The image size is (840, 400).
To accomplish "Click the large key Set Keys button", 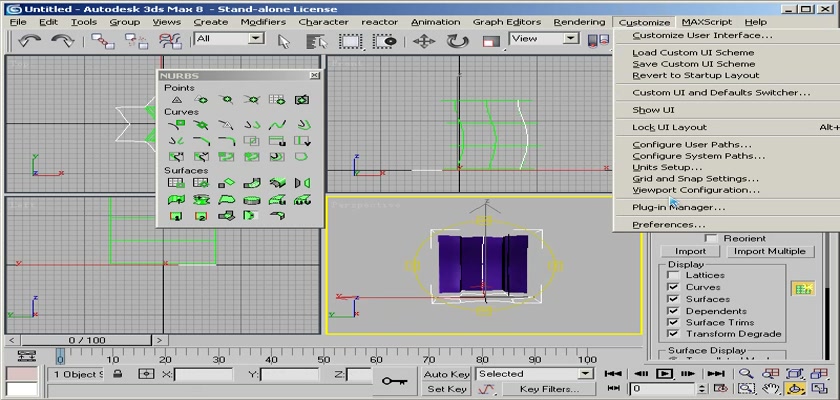I will (x=394, y=381).
